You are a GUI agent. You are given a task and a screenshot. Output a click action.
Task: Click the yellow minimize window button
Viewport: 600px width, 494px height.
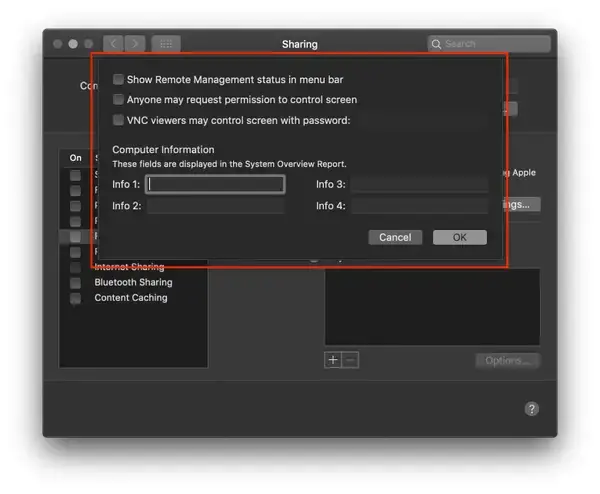pos(73,44)
